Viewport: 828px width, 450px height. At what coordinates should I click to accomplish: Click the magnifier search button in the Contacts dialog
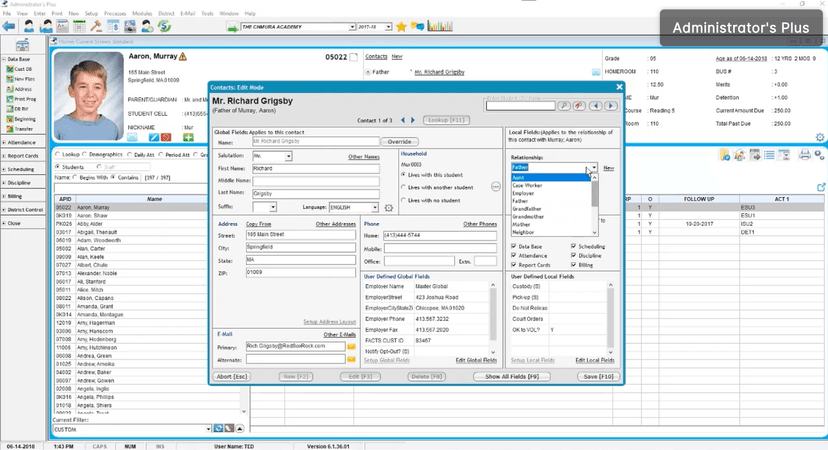point(563,106)
